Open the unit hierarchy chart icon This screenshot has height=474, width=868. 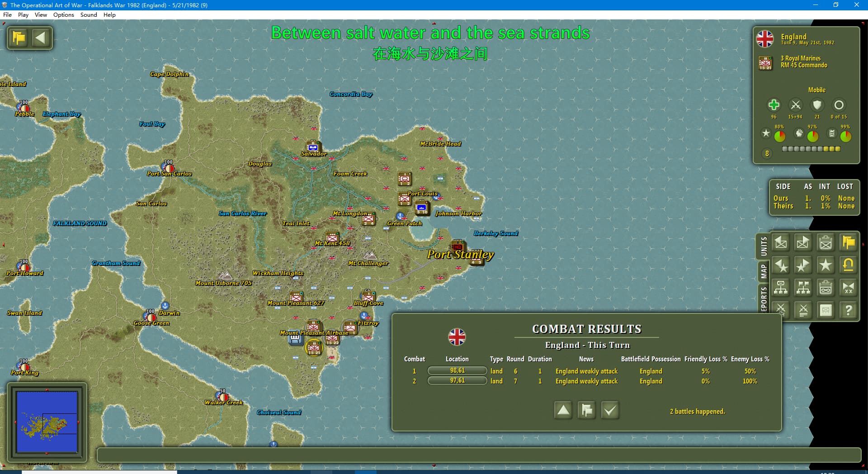pos(781,288)
